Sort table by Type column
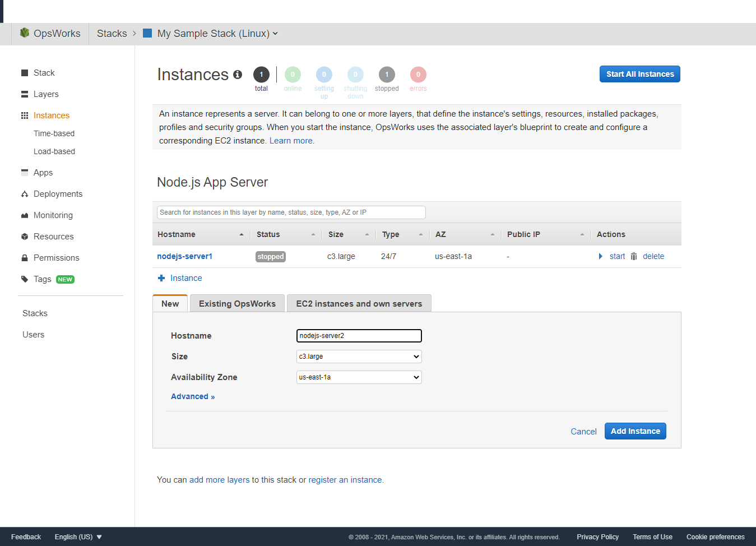The height and width of the screenshot is (546, 756). tap(402, 234)
